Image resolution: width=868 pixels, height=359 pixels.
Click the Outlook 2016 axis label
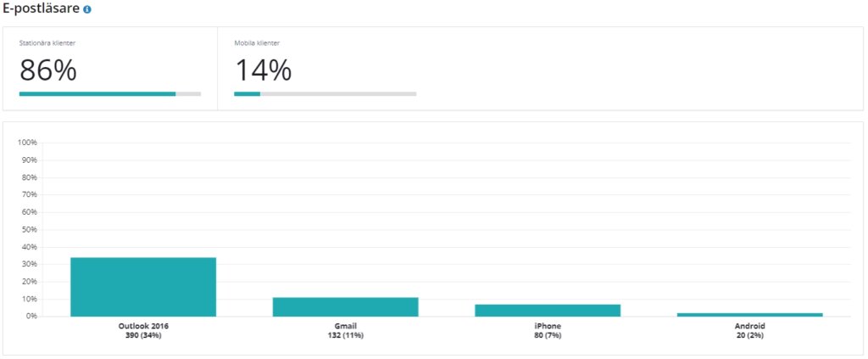[143, 326]
